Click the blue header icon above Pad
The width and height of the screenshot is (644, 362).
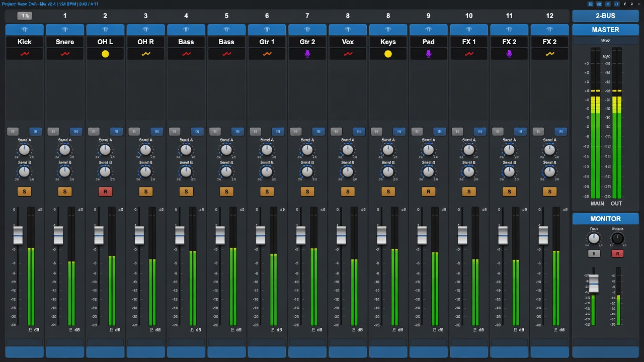tap(428, 30)
